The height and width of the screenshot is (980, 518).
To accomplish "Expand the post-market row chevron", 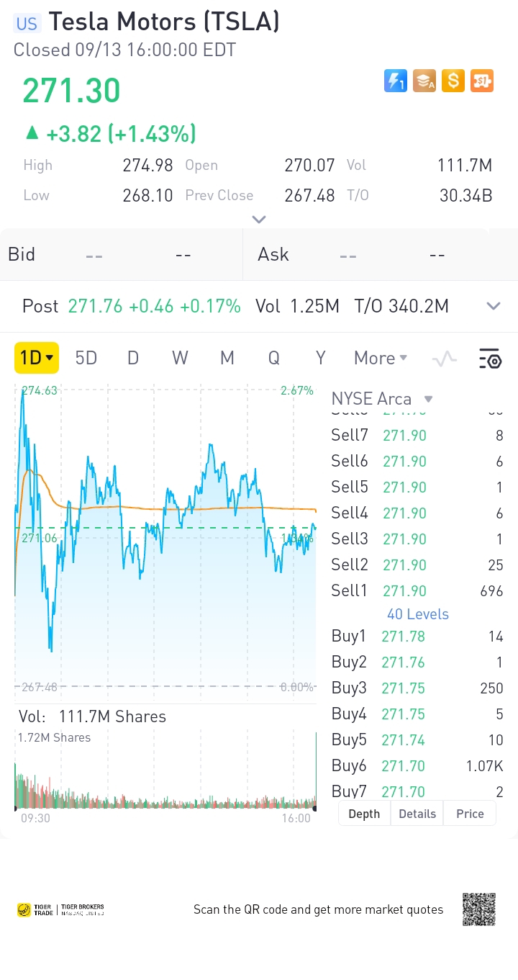I will click(493, 306).
